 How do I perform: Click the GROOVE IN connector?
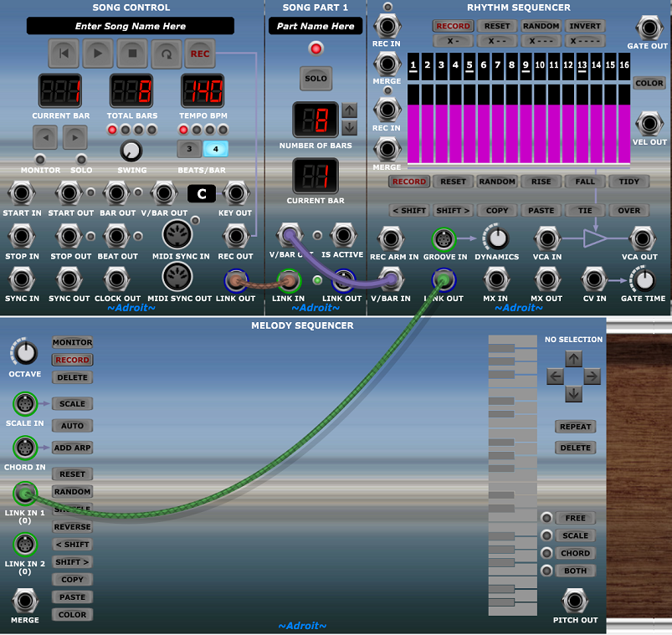[444, 239]
